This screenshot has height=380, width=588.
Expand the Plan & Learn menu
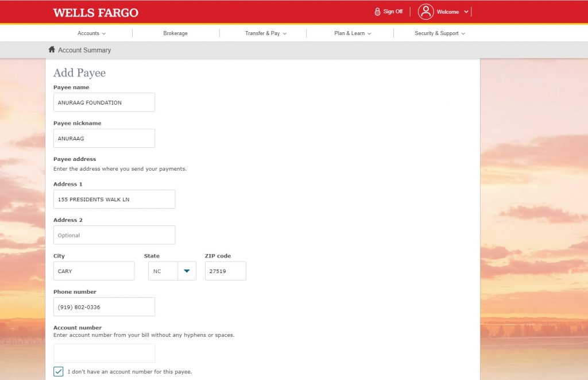click(353, 33)
